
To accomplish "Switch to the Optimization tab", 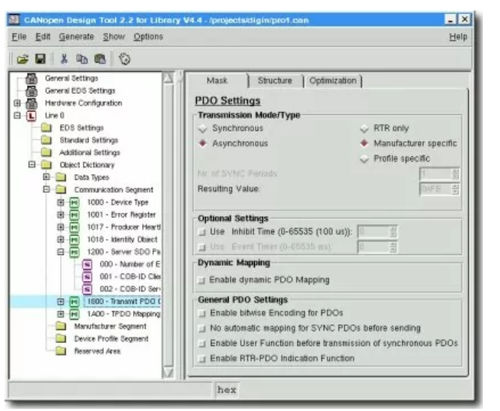I will pyautogui.click(x=333, y=81).
